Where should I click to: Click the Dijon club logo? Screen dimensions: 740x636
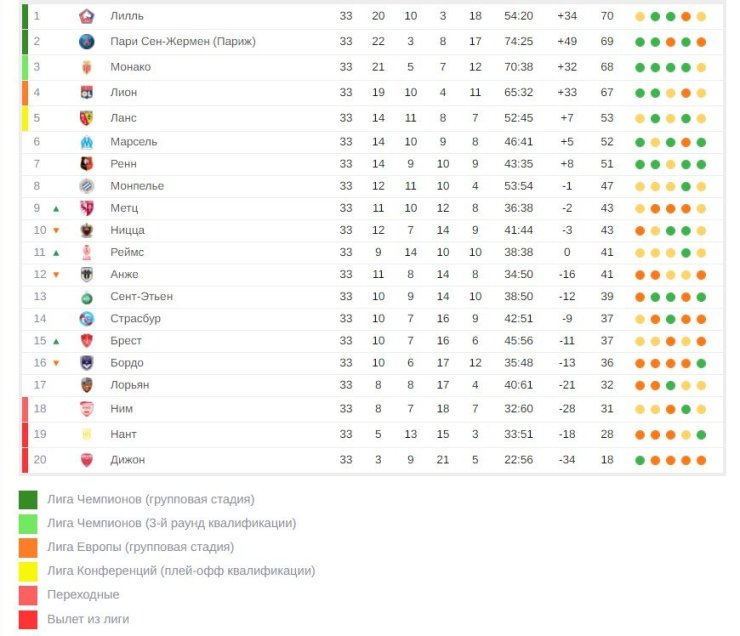pos(86,460)
